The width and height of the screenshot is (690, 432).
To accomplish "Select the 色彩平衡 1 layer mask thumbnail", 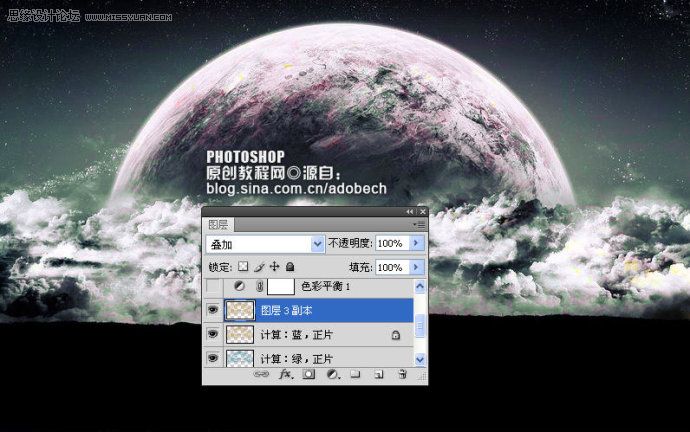I will pyautogui.click(x=281, y=286).
